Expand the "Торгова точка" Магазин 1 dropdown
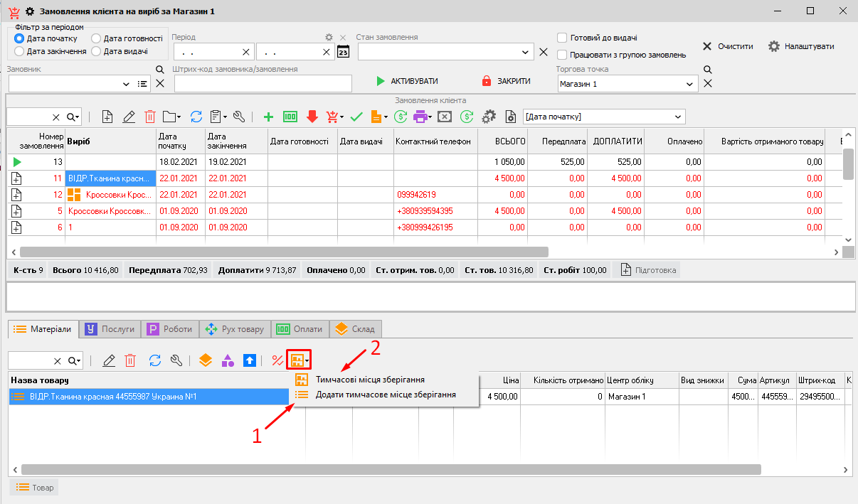The width and height of the screenshot is (858, 504). 689,84
